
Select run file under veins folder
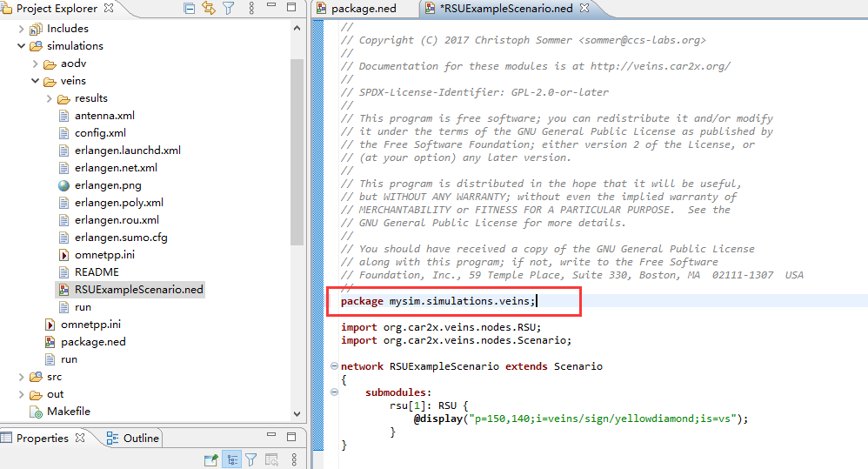point(83,307)
